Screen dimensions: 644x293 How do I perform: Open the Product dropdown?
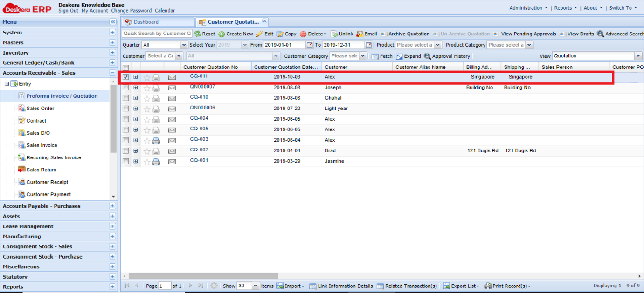437,45
